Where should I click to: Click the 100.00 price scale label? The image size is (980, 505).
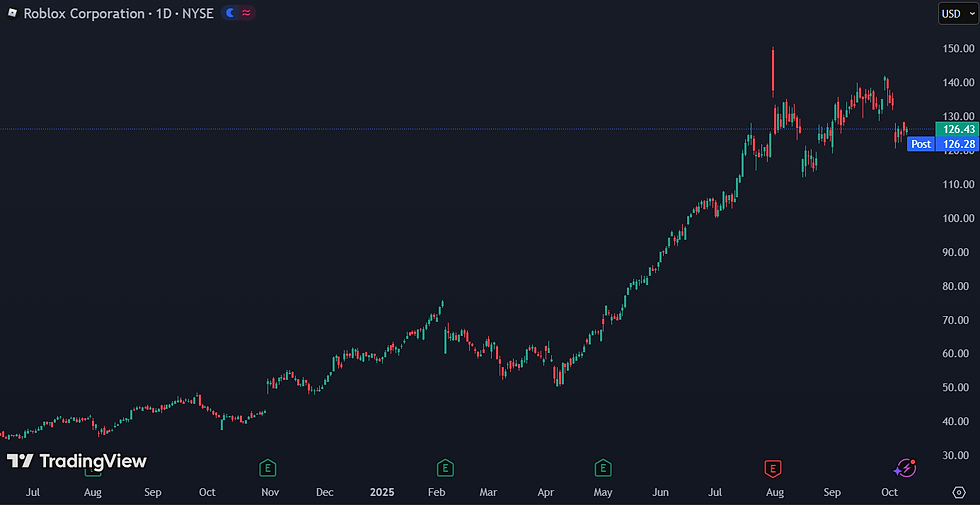959,218
